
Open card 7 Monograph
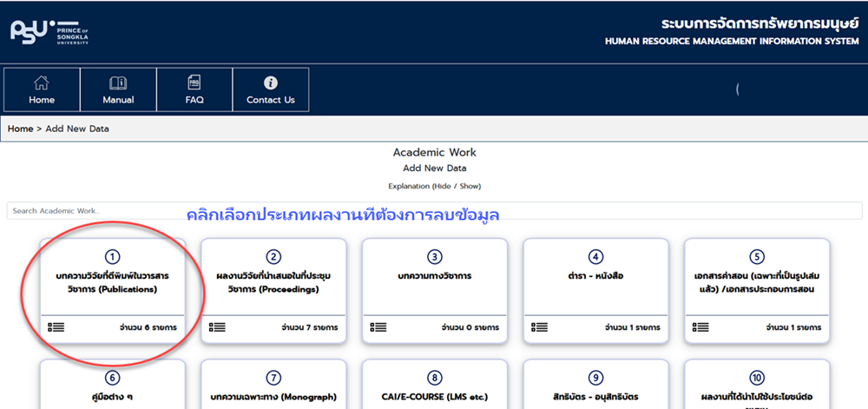[x=273, y=389]
